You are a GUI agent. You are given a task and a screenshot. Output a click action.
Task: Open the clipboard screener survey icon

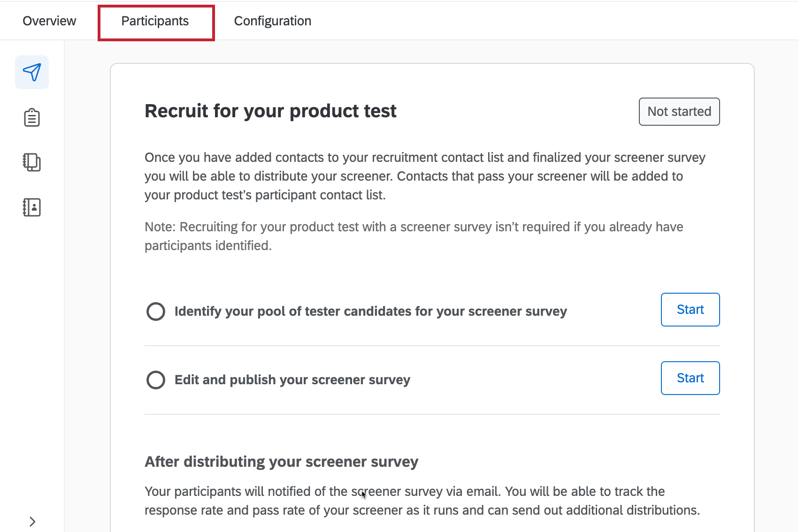(x=31, y=117)
